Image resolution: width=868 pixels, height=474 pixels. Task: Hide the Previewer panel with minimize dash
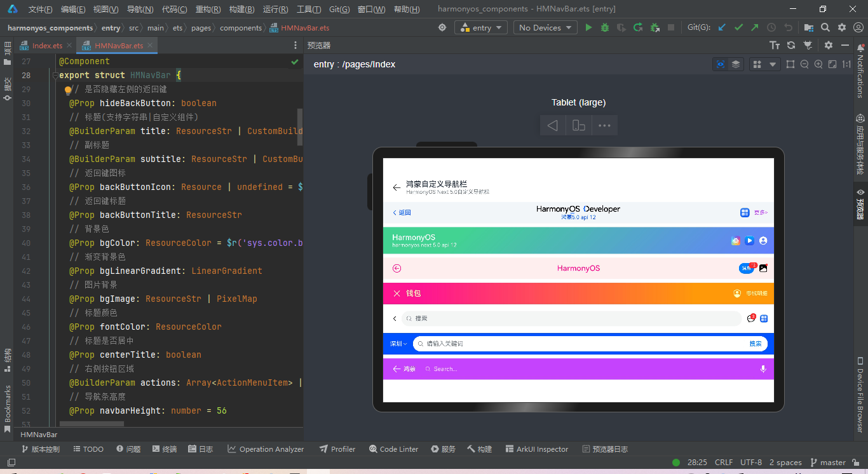[x=845, y=45]
